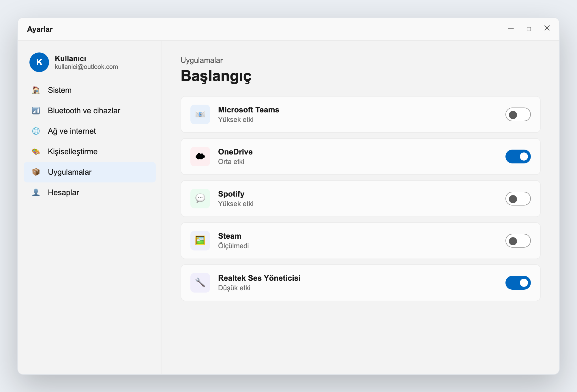This screenshot has width=577, height=392.
Task: Click the Steam app icon
Action: pyautogui.click(x=200, y=241)
